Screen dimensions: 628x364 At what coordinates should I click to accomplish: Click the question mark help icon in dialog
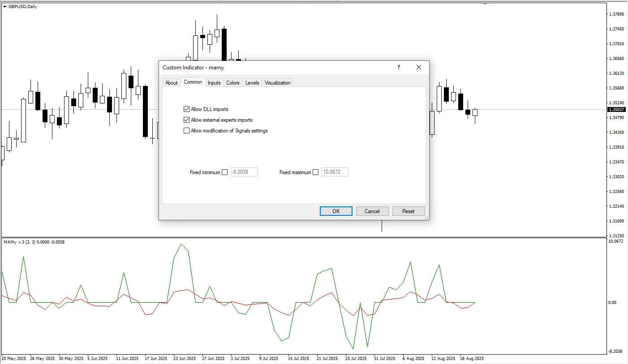click(398, 67)
